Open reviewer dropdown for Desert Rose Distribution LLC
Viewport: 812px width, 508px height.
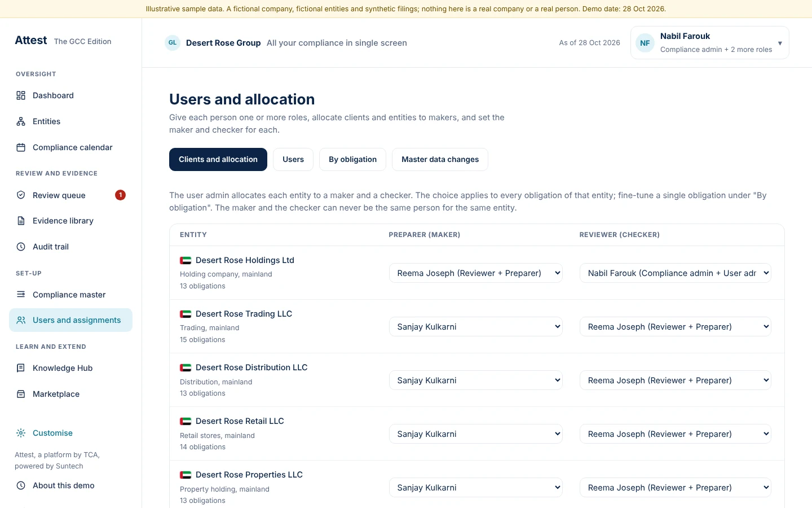tap(676, 380)
